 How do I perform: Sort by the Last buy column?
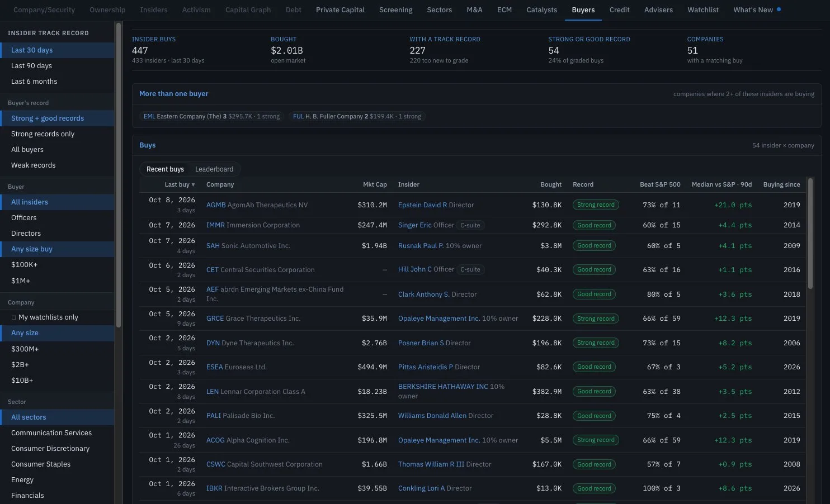point(180,184)
